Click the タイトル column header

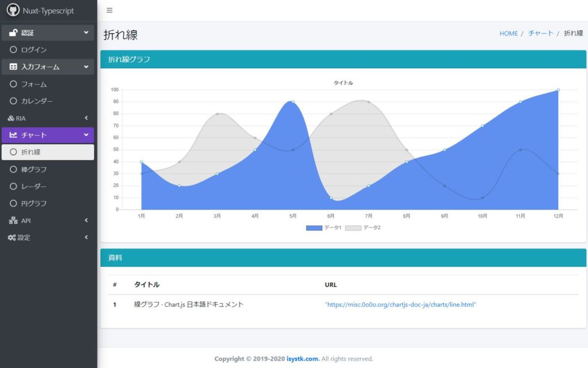[x=146, y=285]
